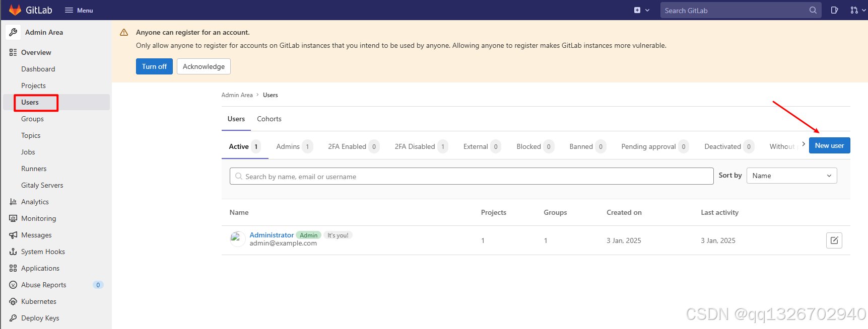The image size is (868, 329).
Task: Filter by 2FA Disabled tab
Action: point(421,146)
